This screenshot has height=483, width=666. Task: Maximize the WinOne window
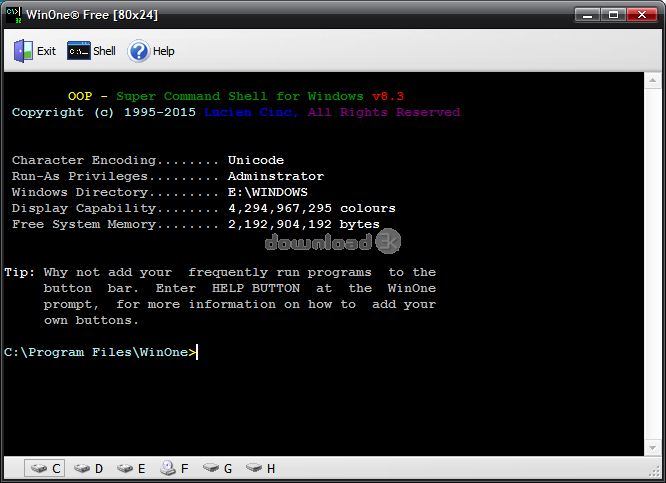click(614, 14)
